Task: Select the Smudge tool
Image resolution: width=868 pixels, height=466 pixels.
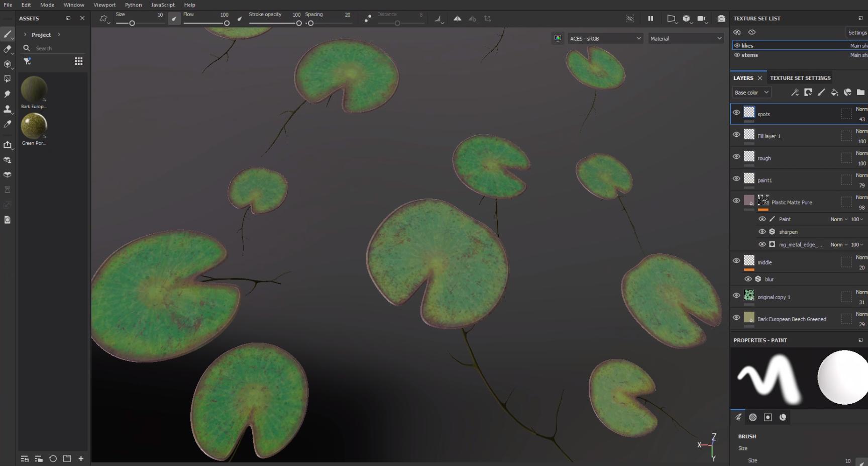Action: [8, 94]
